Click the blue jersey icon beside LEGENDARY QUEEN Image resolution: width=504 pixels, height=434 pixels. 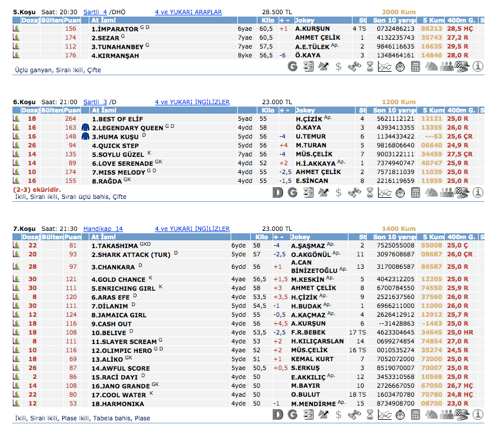[x=85, y=127]
